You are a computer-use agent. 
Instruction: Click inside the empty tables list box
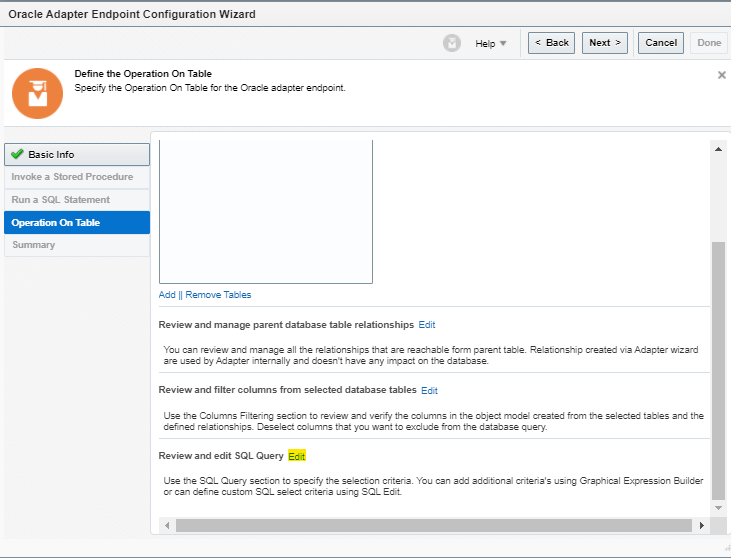265,212
